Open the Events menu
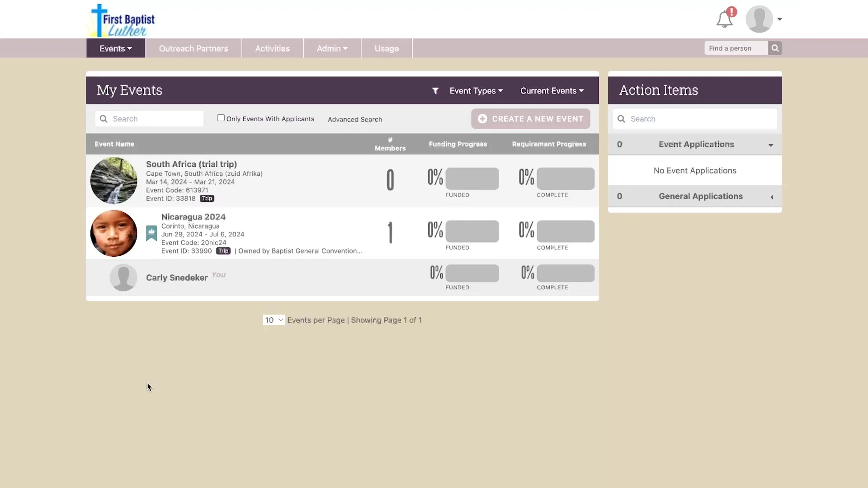868x488 pixels. 115,48
